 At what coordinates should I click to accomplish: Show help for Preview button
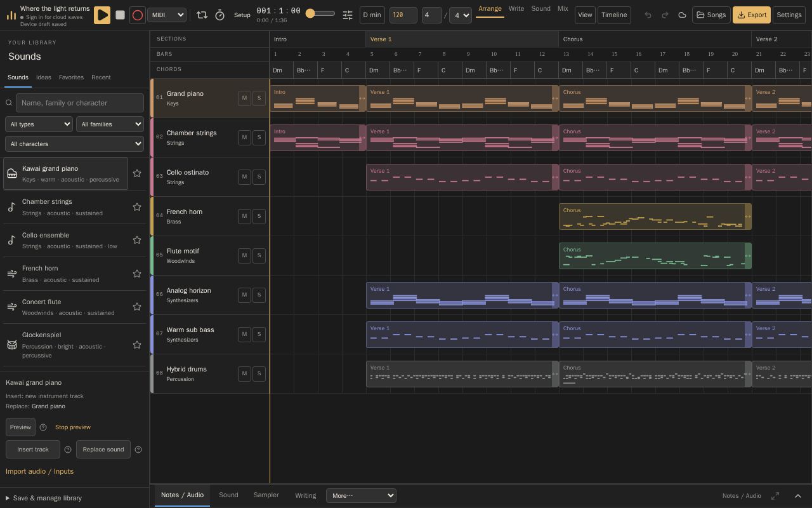43,427
